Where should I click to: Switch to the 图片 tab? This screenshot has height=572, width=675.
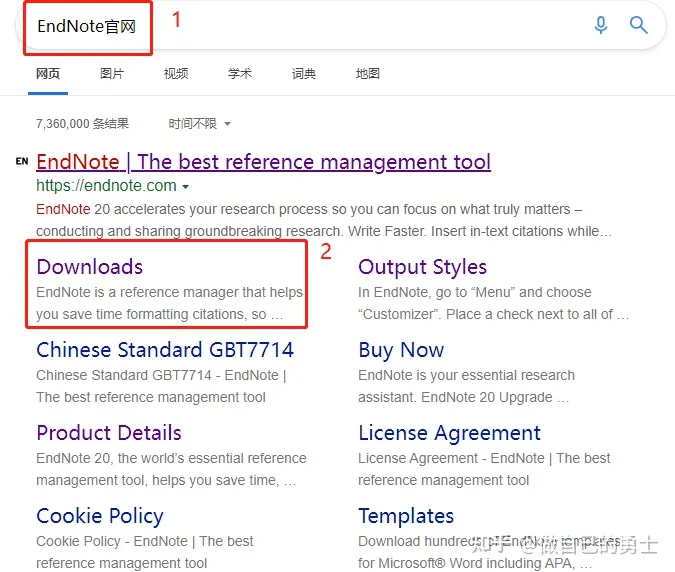112,74
